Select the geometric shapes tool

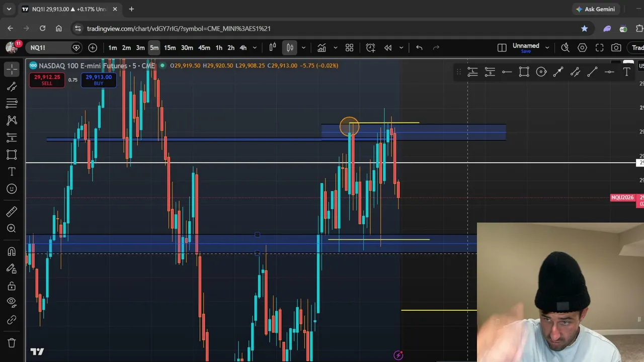(12, 155)
